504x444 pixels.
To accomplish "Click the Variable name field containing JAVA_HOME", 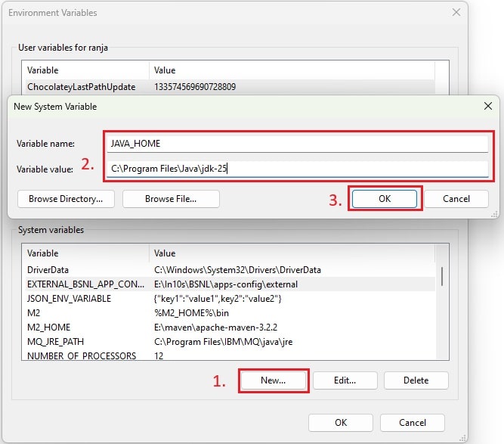I will [x=297, y=144].
